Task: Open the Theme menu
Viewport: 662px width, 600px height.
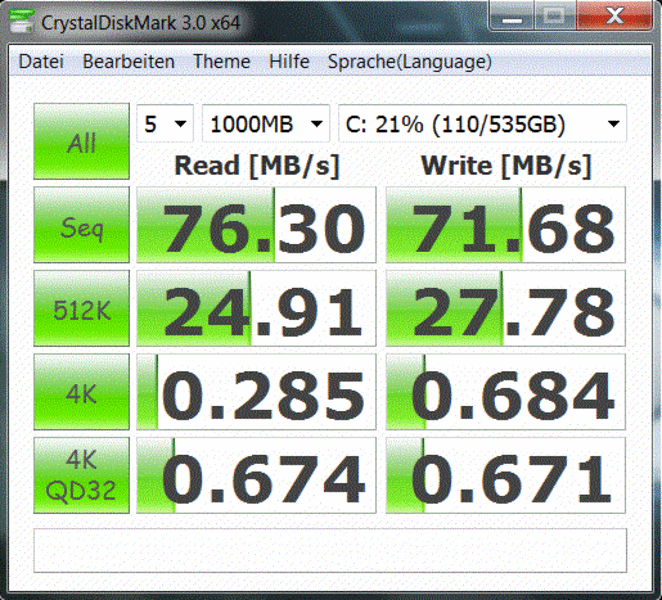Action: point(222,62)
